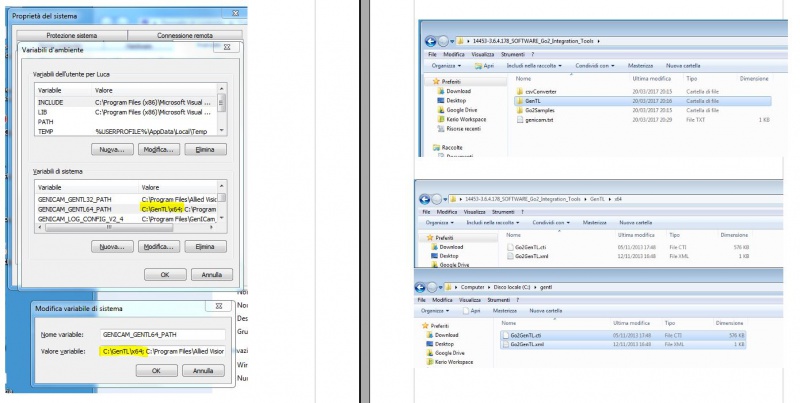Screen dimensions: 800x403
Task: Open Download in bottom Explorer favorites
Action: point(446,335)
